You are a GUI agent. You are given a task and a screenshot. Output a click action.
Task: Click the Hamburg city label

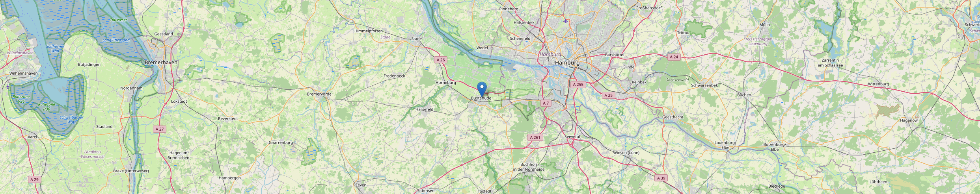coord(567,63)
